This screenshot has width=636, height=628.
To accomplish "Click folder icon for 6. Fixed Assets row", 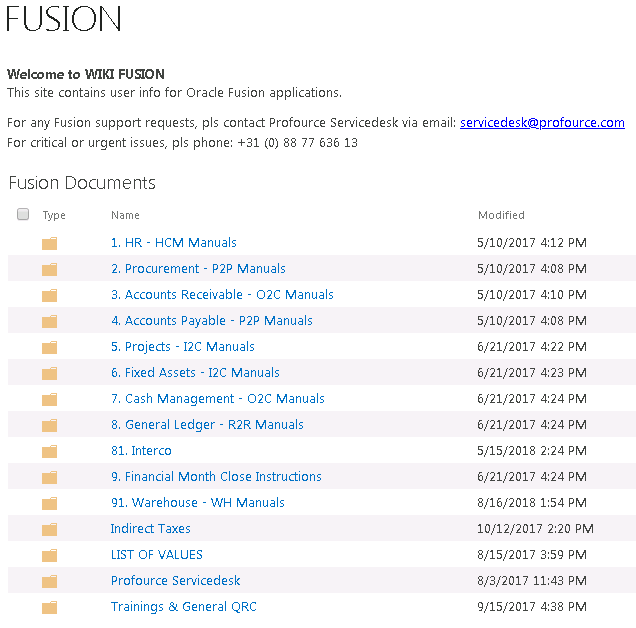I will pos(49,373).
